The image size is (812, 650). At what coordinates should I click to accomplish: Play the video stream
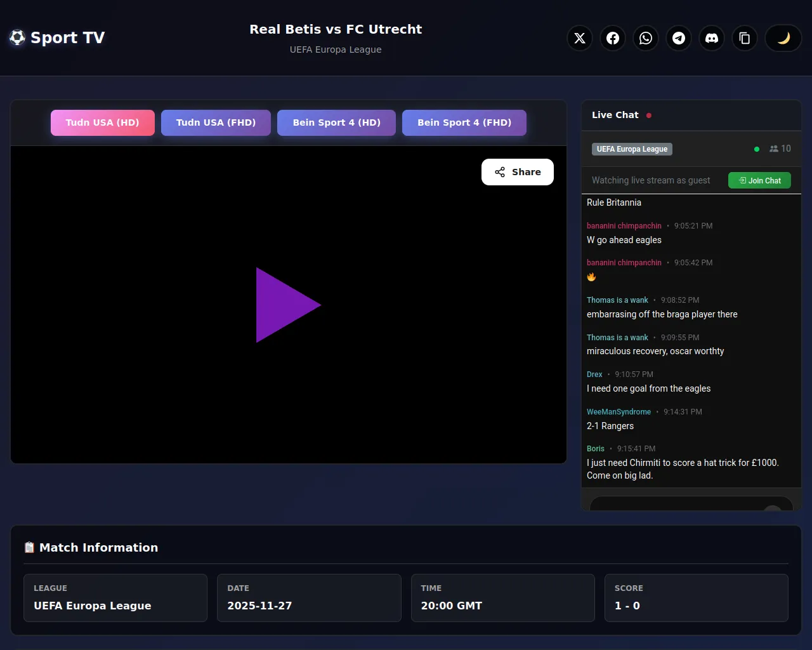tap(288, 305)
